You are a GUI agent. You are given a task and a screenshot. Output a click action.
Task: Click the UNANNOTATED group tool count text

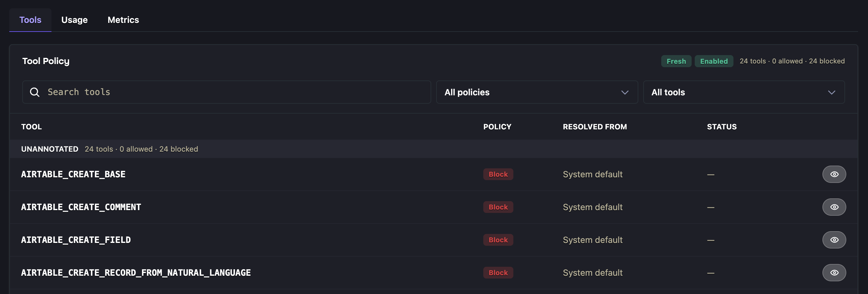pos(141,149)
